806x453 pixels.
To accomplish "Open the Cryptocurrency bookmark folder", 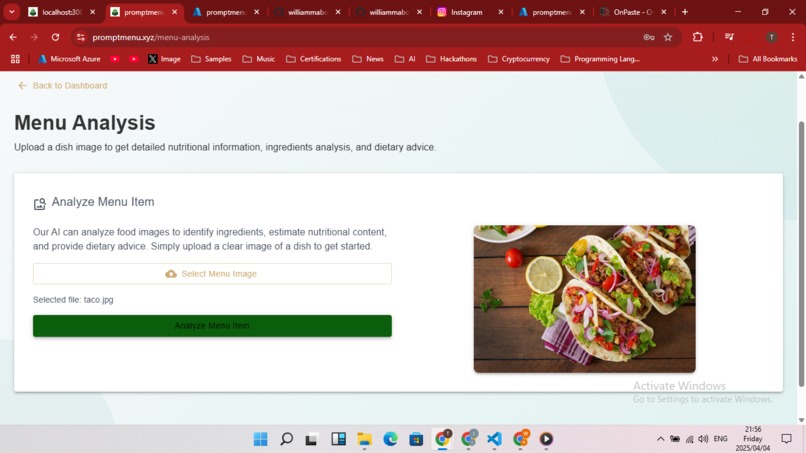I will (x=519, y=59).
